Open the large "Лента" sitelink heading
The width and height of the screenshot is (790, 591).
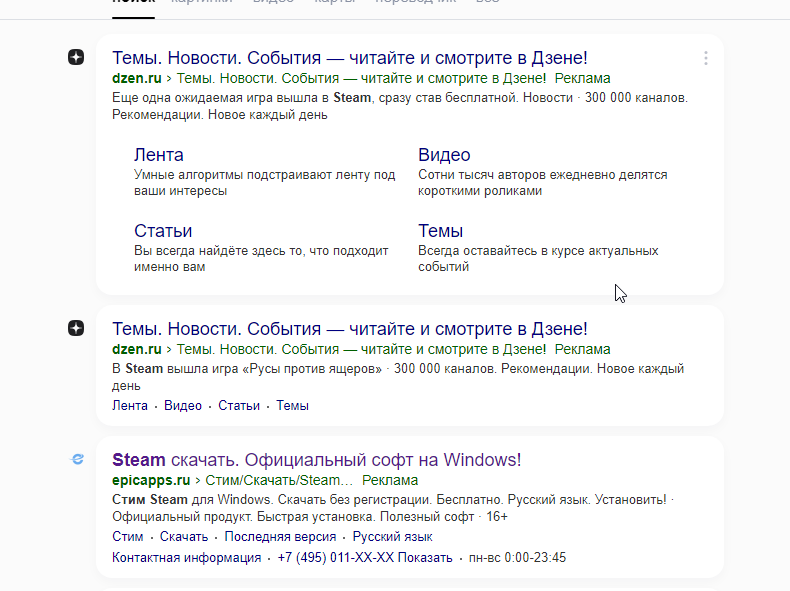point(159,155)
